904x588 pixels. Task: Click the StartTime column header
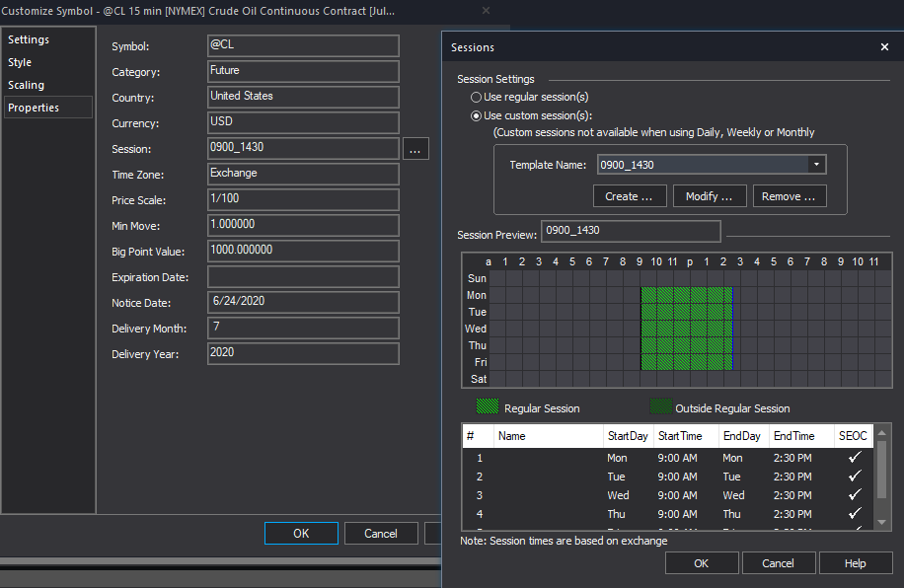point(680,436)
